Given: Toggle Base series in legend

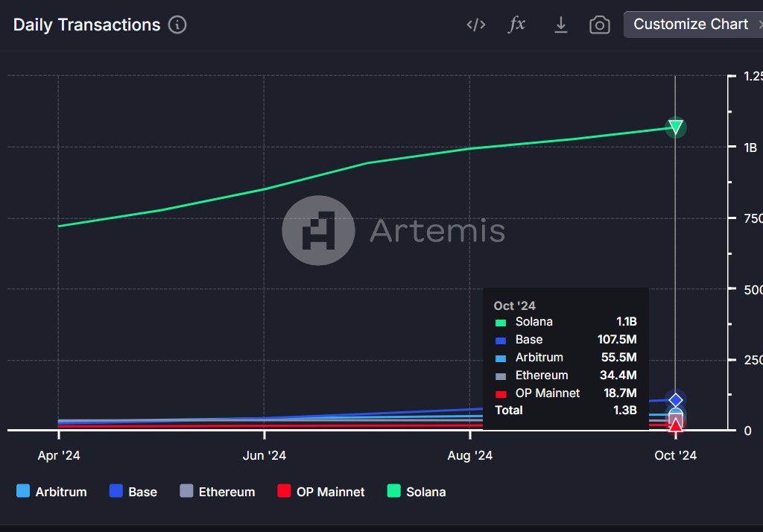Looking at the screenshot, I should pos(133,492).
